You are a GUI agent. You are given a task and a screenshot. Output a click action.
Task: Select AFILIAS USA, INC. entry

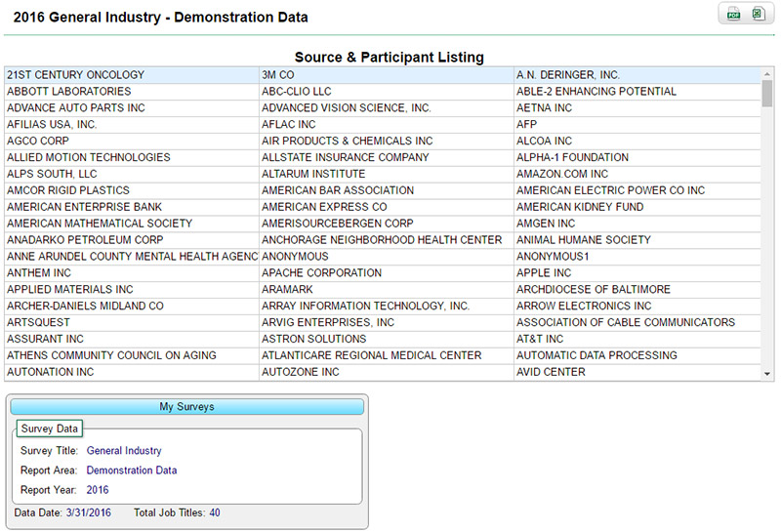(132, 124)
